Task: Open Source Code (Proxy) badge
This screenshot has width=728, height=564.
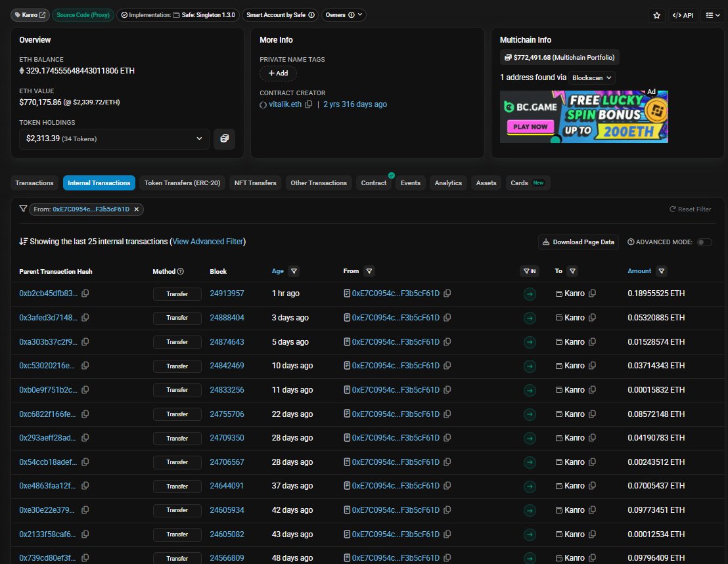Action: point(83,15)
